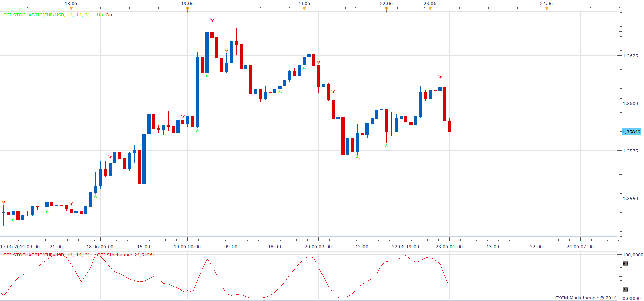Click the orange 24.06 day marker triangle at the top
The height and width of the screenshot is (301, 644).
click(x=547, y=9)
